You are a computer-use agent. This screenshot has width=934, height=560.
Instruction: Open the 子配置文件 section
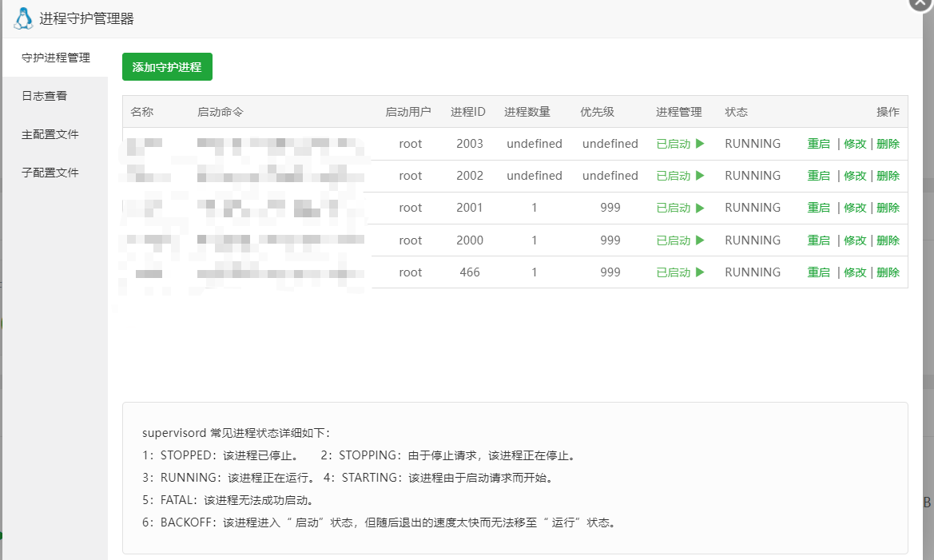tap(50, 172)
